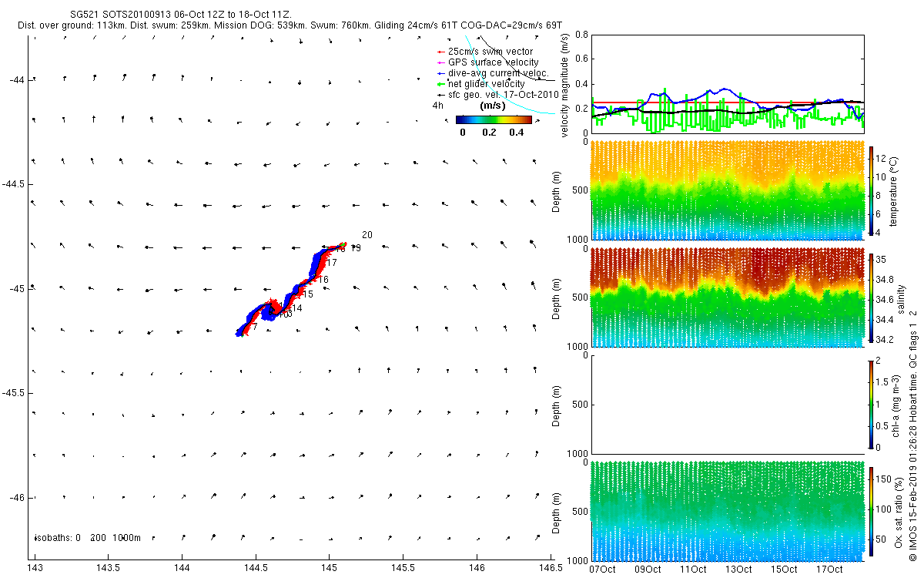Click the 13Oct date tick label
The image size is (924, 578).
coord(738,570)
